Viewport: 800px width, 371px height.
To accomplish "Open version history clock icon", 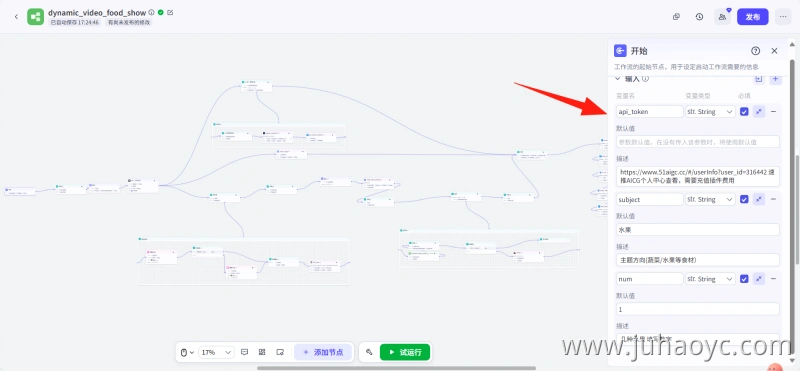I will tap(699, 17).
